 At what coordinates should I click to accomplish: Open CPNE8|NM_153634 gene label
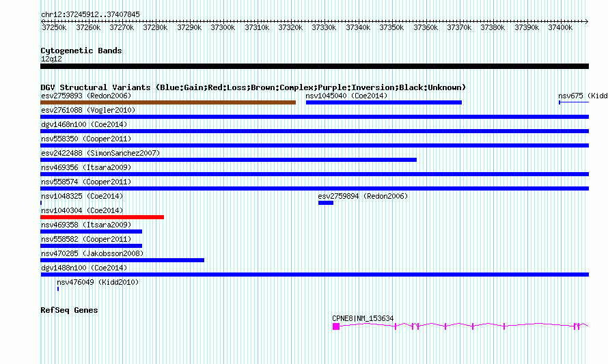click(363, 318)
